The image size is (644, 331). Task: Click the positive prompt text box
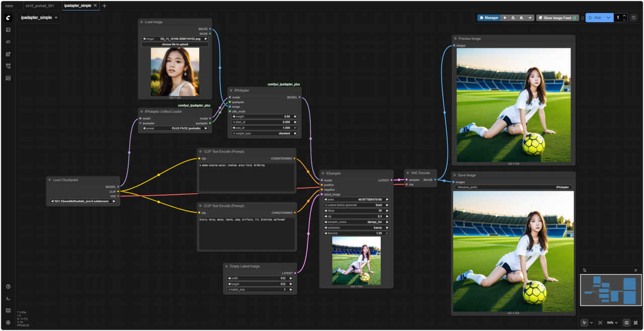pos(247,177)
